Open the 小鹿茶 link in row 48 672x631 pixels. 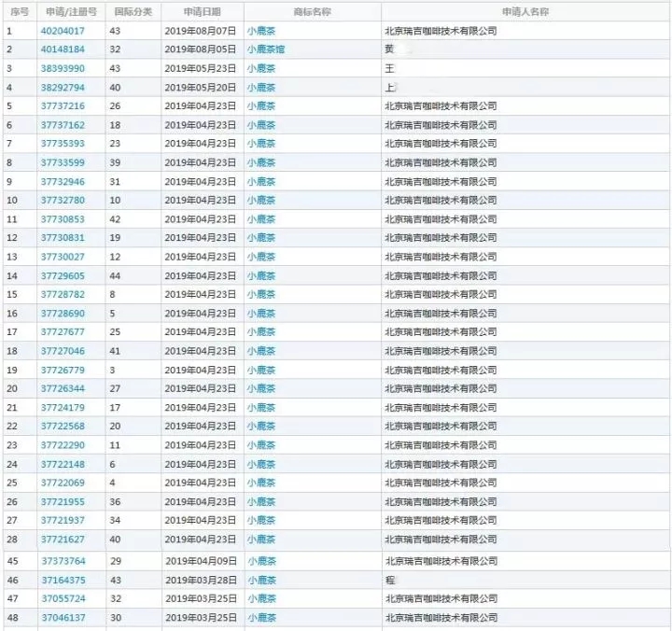(261, 617)
